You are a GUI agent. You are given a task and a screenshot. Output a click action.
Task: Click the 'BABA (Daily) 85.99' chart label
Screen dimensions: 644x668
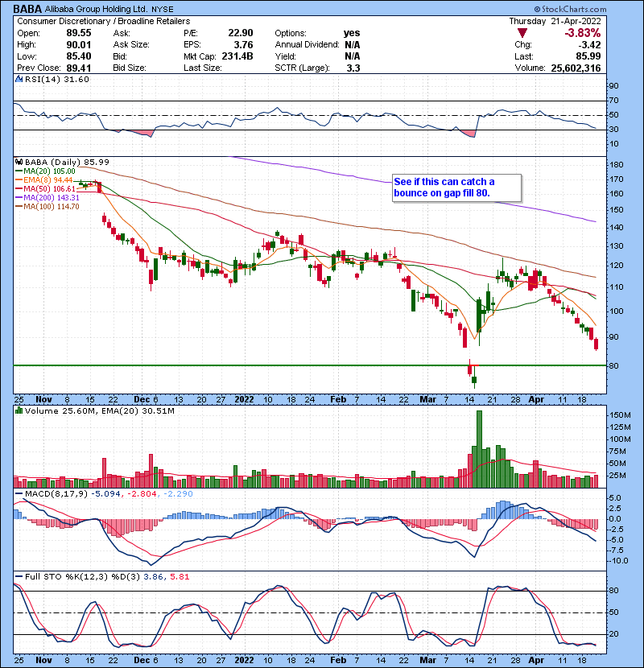[x=67, y=162]
